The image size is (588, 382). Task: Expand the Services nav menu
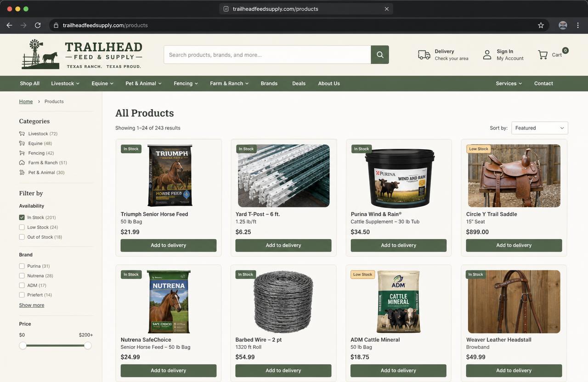(x=509, y=84)
